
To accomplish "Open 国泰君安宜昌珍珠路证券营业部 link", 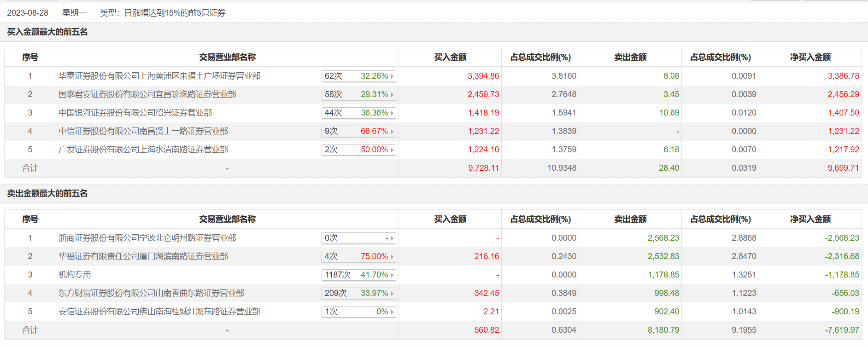I will (147, 94).
